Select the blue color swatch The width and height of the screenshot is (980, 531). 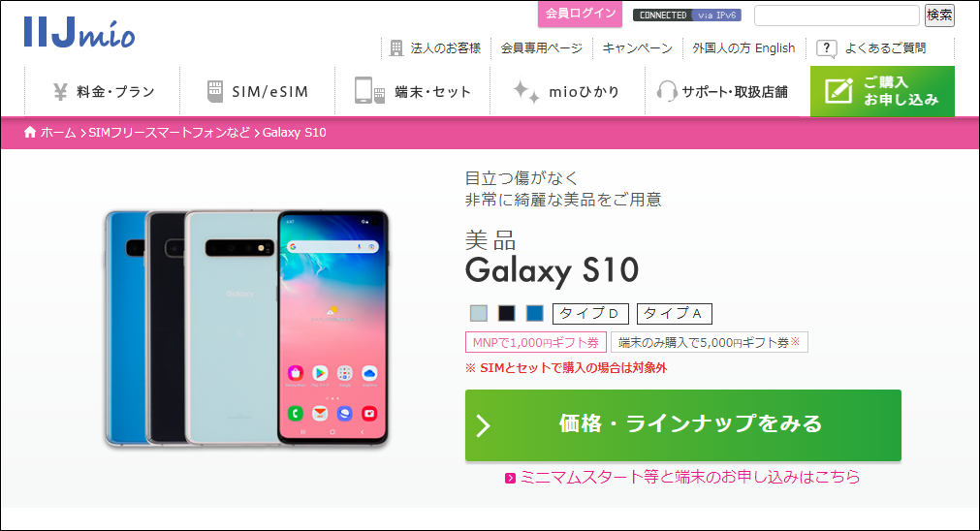534,313
